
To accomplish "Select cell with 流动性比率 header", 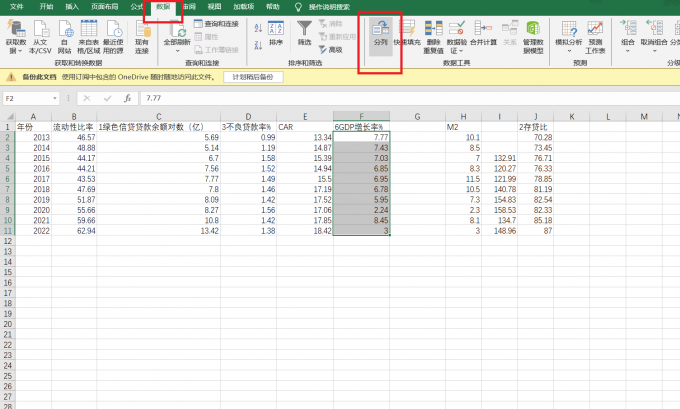I will 74,127.
